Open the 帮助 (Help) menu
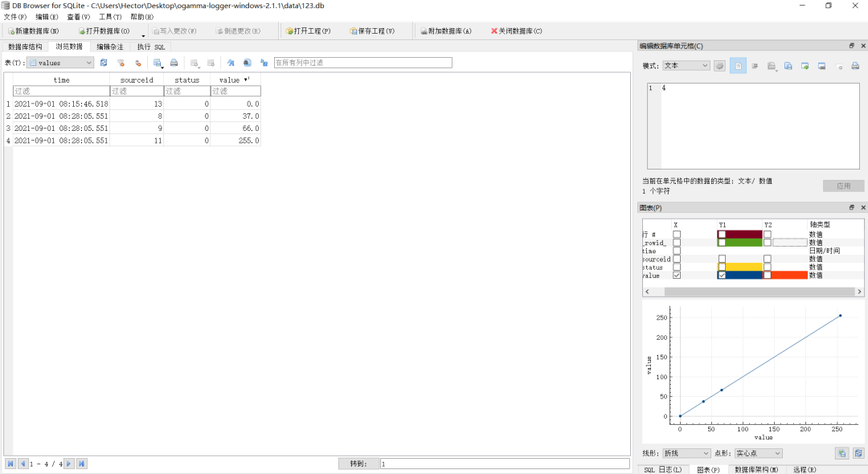The height and width of the screenshot is (474, 868). click(141, 17)
